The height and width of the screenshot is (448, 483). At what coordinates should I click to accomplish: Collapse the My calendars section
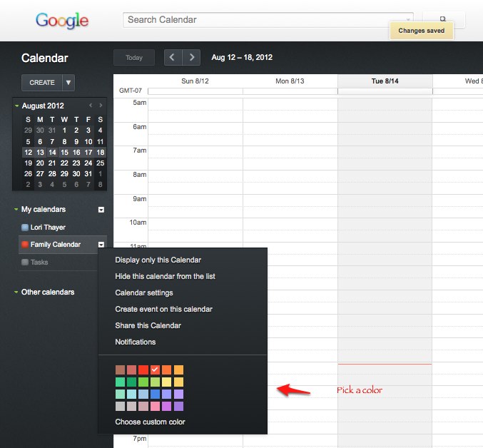tap(16, 209)
